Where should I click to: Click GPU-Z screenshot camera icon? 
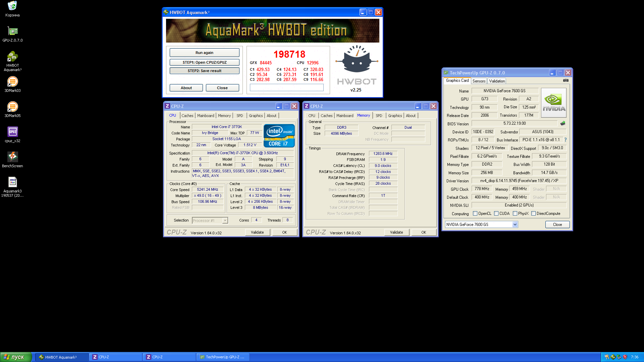point(566,80)
